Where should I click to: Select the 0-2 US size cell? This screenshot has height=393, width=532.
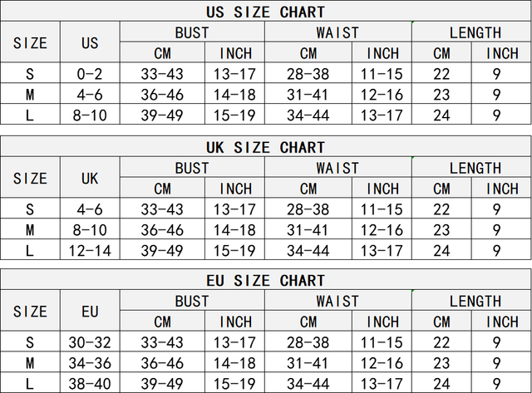90,74
